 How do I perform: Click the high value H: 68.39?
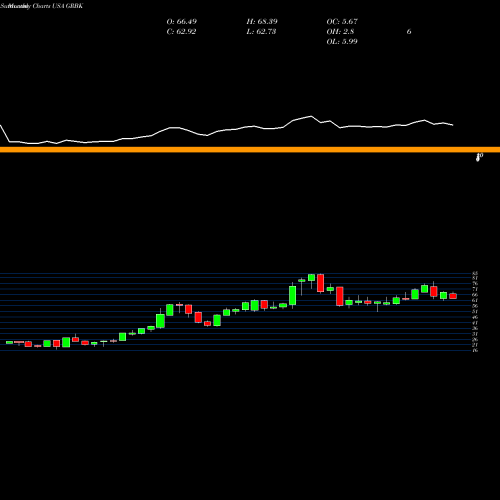coord(262,22)
